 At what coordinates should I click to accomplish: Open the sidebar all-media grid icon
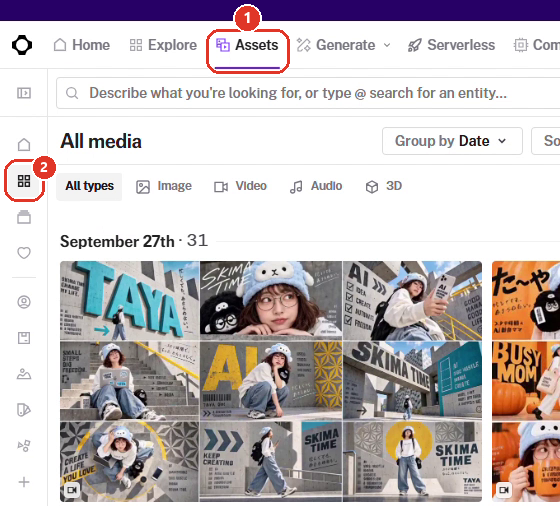click(x=24, y=181)
